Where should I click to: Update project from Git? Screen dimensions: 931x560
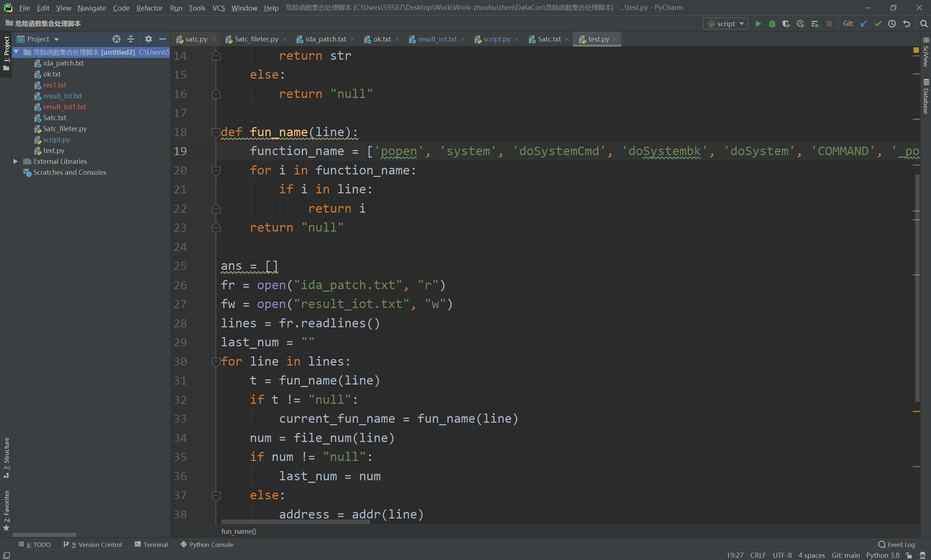864,24
